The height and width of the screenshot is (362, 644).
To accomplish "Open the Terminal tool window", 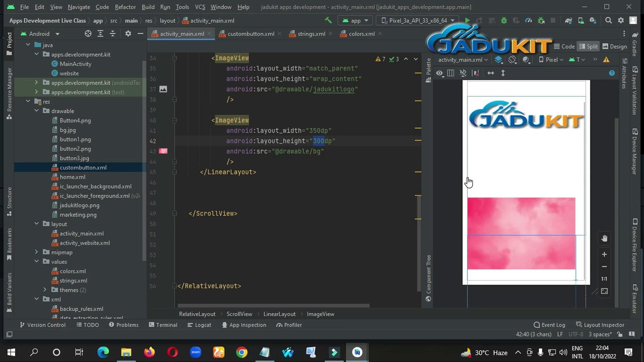I will (x=163, y=325).
